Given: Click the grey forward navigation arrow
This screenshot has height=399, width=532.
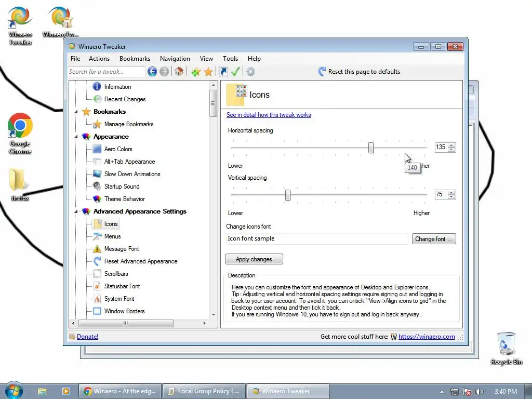Looking at the screenshot, I should click(x=164, y=72).
